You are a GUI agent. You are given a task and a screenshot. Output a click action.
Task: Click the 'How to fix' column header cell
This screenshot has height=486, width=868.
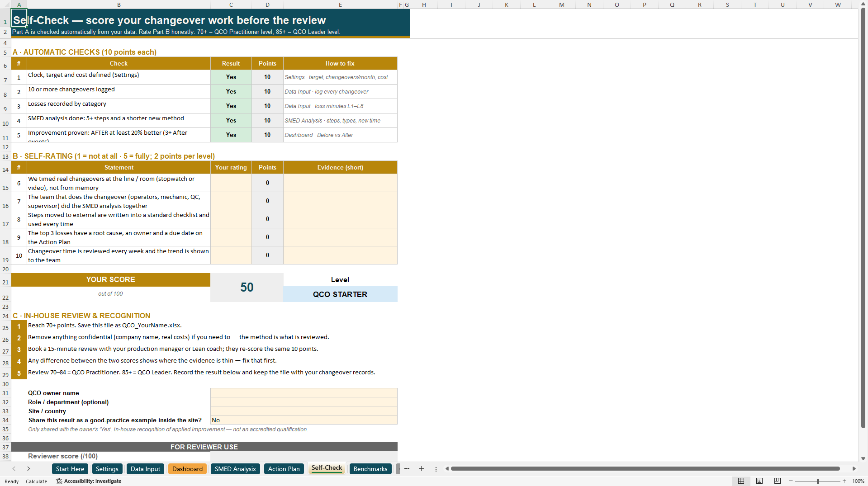pyautogui.click(x=340, y=64)
